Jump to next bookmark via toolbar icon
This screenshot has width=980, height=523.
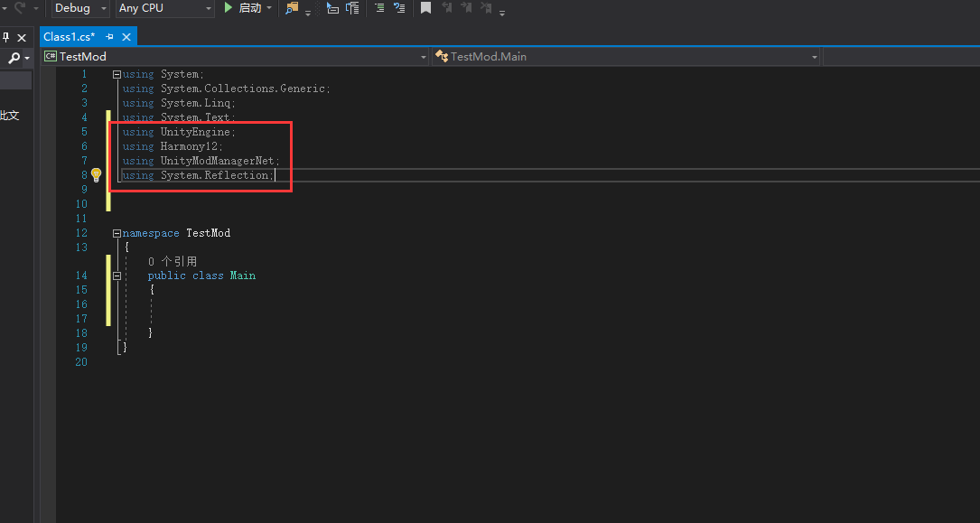tap(467, 10)
